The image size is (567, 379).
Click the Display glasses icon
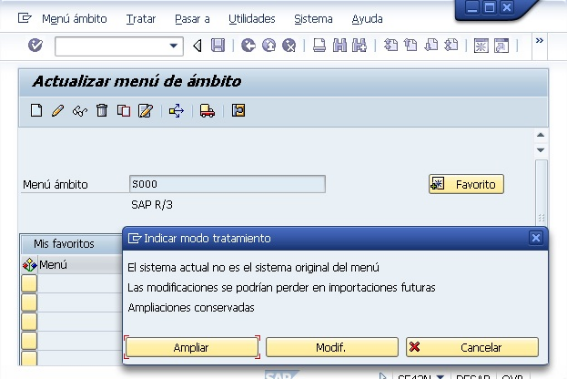pos(80,111)
